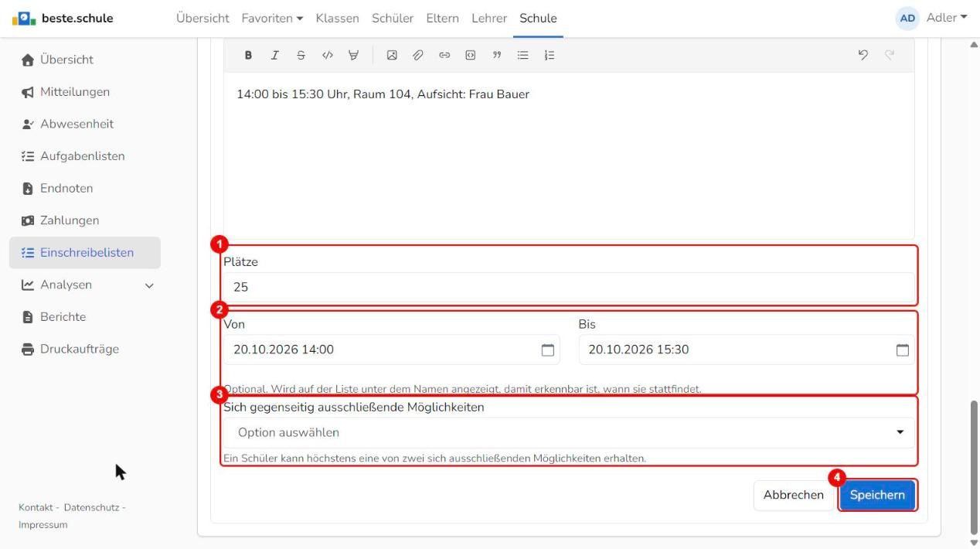
Task: Apply italic formatting in the editor
Action: pos(274,55)
